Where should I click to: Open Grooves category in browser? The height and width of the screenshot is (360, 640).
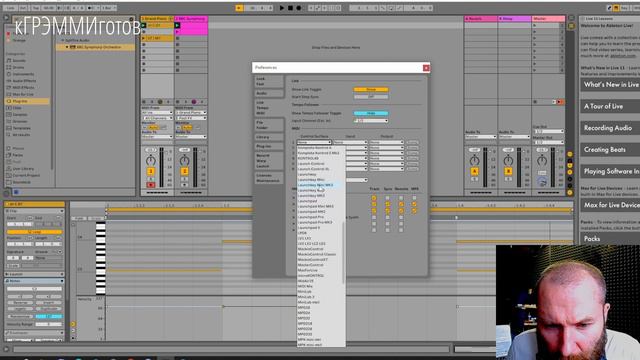click(20, 121)
